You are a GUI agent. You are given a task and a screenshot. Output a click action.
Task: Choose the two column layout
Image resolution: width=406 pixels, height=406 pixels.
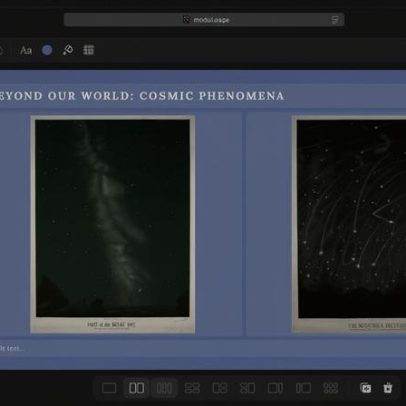point(137,388)
